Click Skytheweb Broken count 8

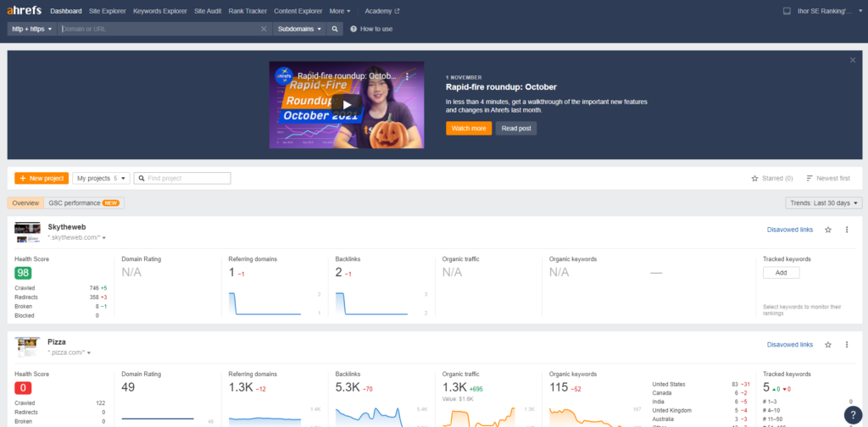(x=97, y=306)
